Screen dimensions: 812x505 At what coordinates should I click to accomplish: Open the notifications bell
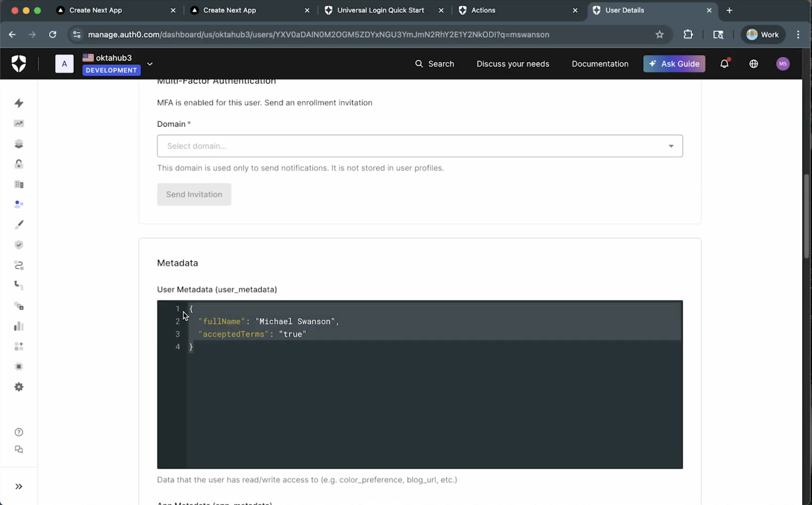coord(724,64)
